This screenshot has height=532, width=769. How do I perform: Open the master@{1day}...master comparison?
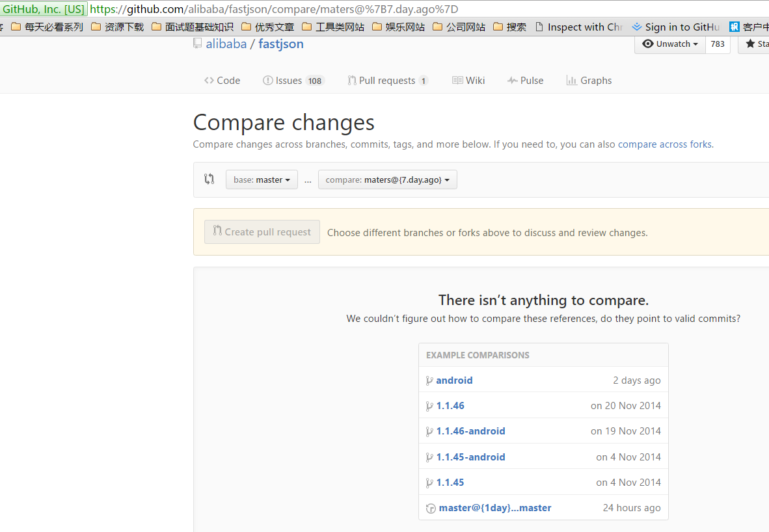(x=495, y=508)
